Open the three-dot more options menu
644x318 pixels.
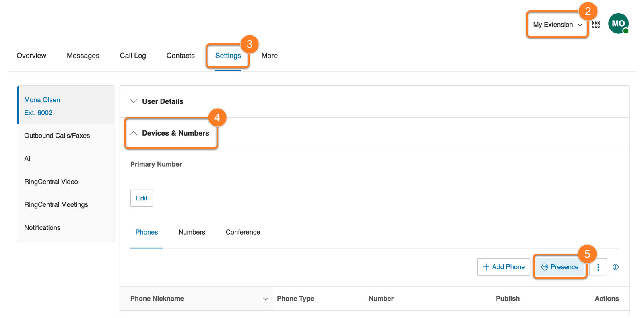pyautogui.click(x=598, y=267)
